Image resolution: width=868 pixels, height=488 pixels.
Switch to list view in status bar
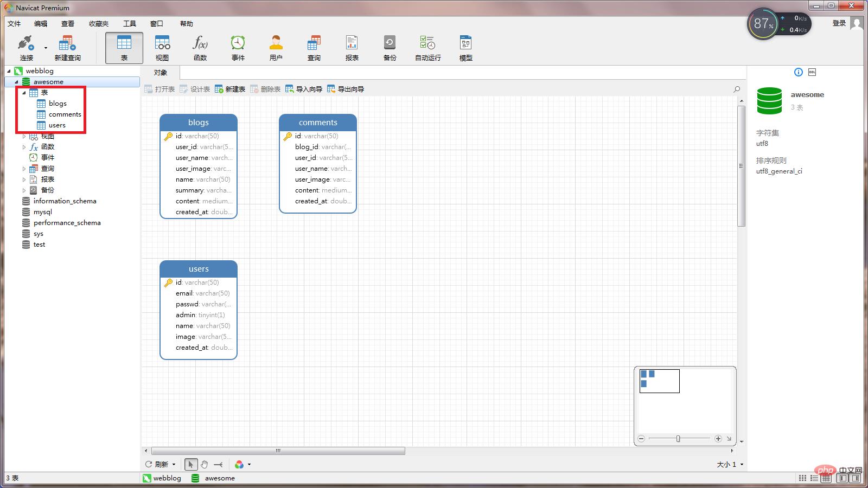coord(814,478)
